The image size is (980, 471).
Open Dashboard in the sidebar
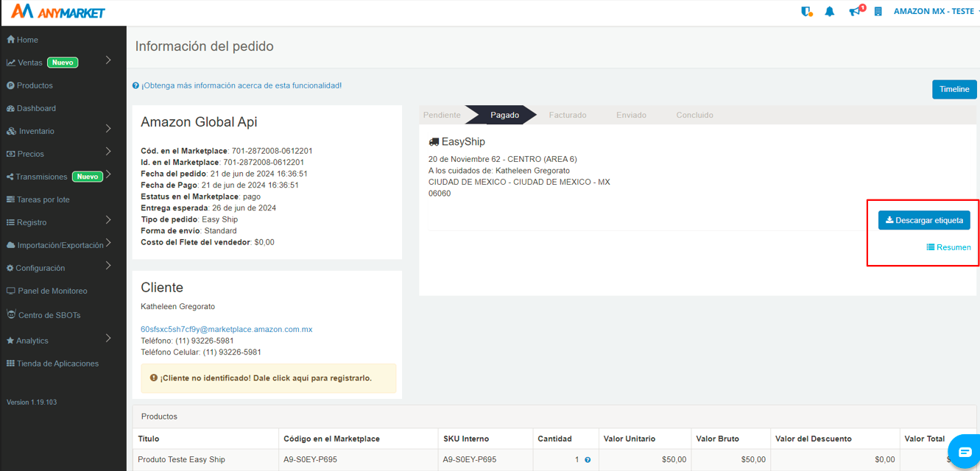coord(32,108)
